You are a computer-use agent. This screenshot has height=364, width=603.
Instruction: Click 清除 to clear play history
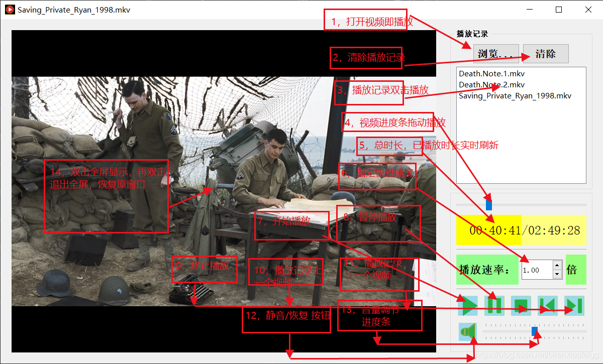pos(546,54)
